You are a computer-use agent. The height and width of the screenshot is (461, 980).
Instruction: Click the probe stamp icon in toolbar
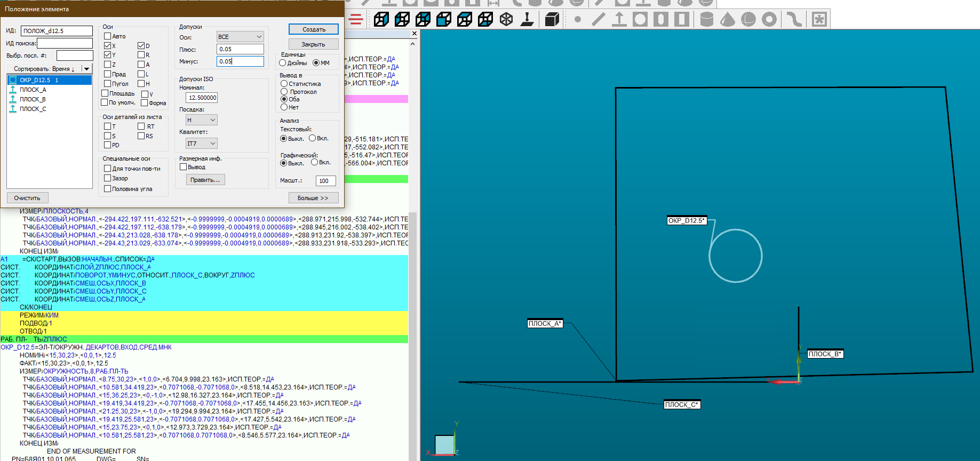tap(527, 20)
